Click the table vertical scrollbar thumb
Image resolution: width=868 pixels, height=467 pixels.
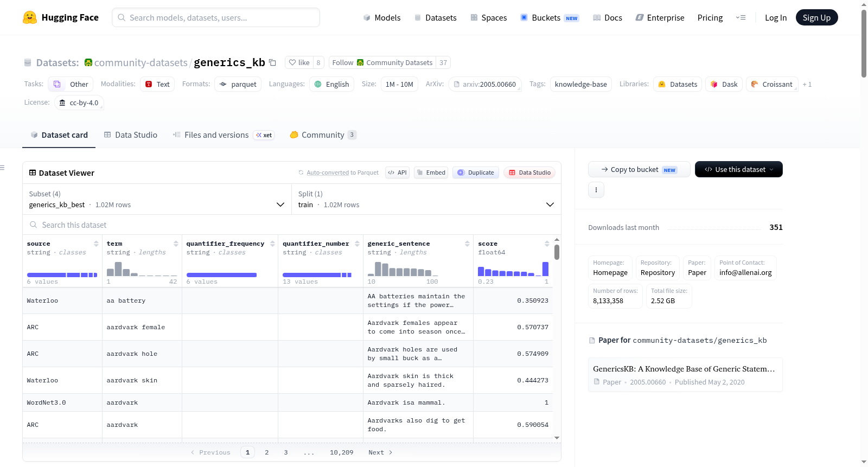coord(557,252)
